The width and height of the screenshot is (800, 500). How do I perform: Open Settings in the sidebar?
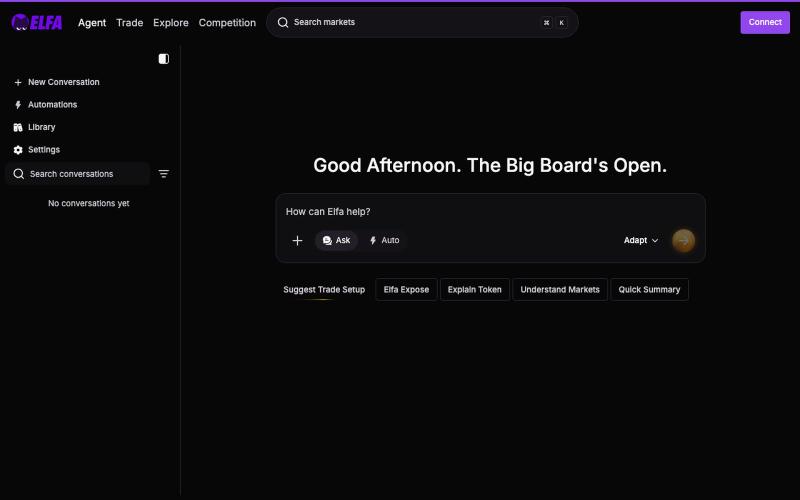[x=37, y=149]
